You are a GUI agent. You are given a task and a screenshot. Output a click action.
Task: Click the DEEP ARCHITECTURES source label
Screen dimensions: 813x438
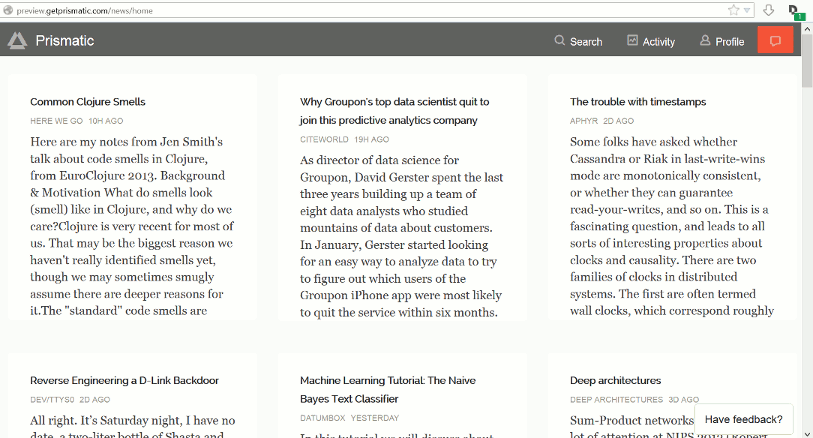616,400
